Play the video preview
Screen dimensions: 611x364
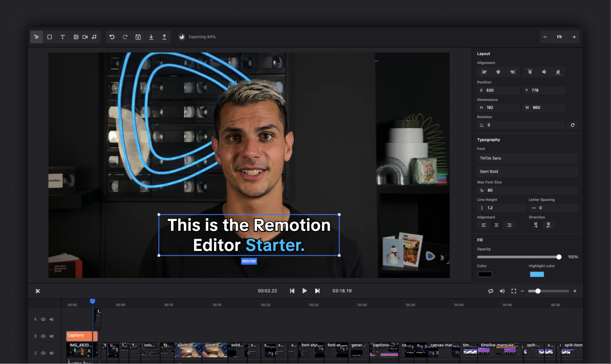[305, 291]
